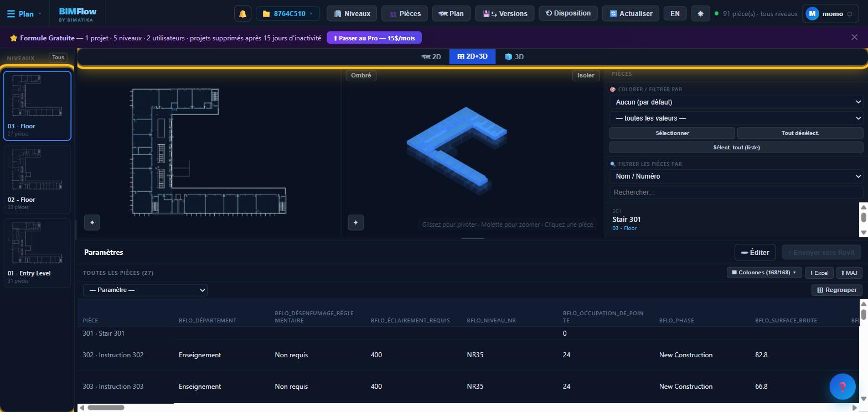Click the Sélectionner button
Image resolution: width=868 pixels, height=412 pixels.
tap(672, 133)
